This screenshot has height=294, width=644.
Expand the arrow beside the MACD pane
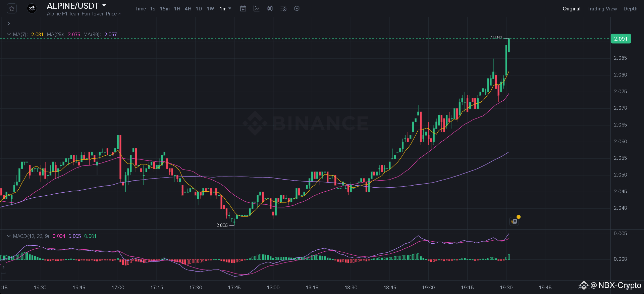(3, 267)
